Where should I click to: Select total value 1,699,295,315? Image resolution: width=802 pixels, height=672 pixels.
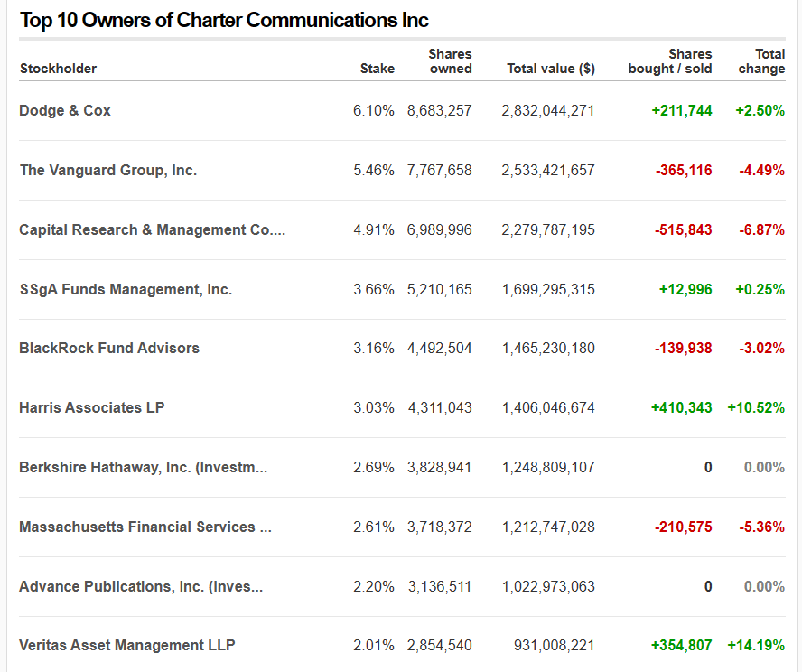(548, 289)
